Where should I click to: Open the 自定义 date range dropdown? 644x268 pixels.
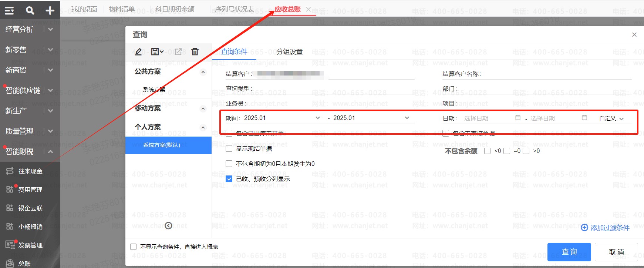(611, 118)
